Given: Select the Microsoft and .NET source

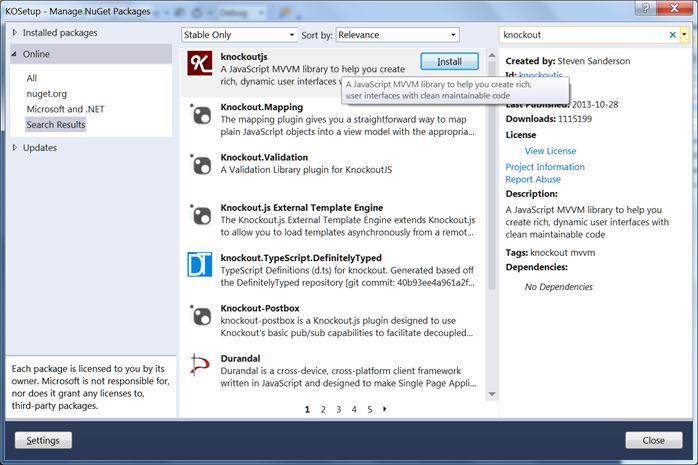Looking at the screenshot, I should [65, 109].
